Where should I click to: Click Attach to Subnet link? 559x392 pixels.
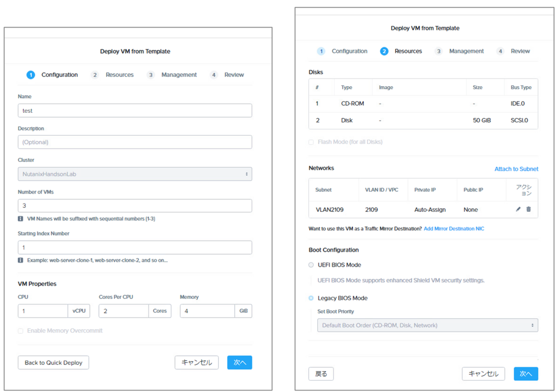click(516, 169)
